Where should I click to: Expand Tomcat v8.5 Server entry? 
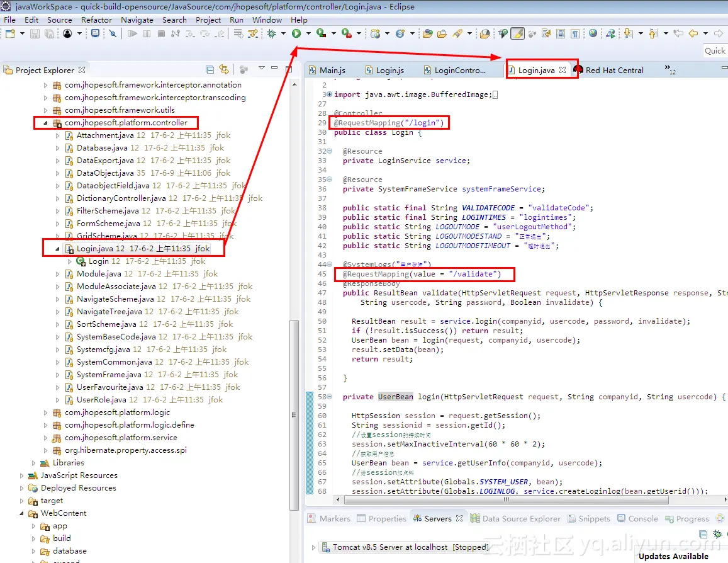click(313, 548)
